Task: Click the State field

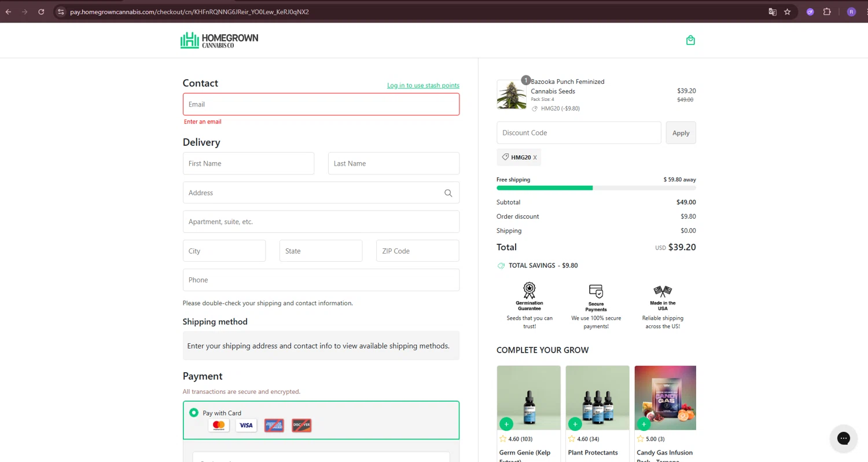Action: [321, 251]
